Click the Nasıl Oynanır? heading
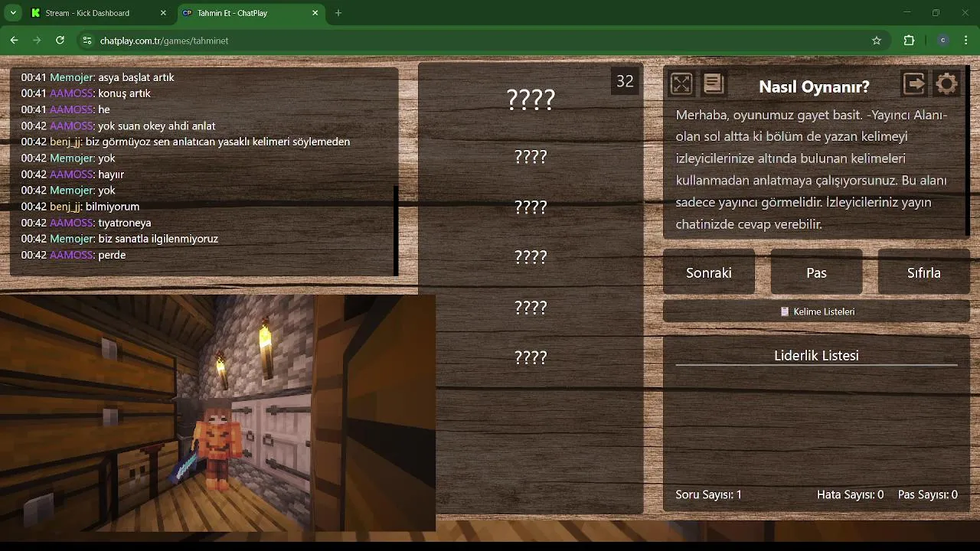The height and width of the screenshot is (551, 980). (x=814, y=86)
